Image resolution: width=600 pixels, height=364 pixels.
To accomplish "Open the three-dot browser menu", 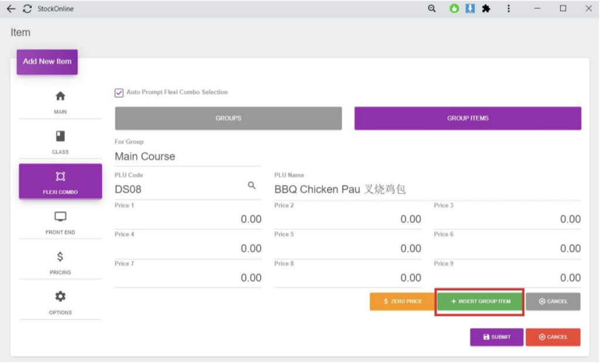I will 509,9.
